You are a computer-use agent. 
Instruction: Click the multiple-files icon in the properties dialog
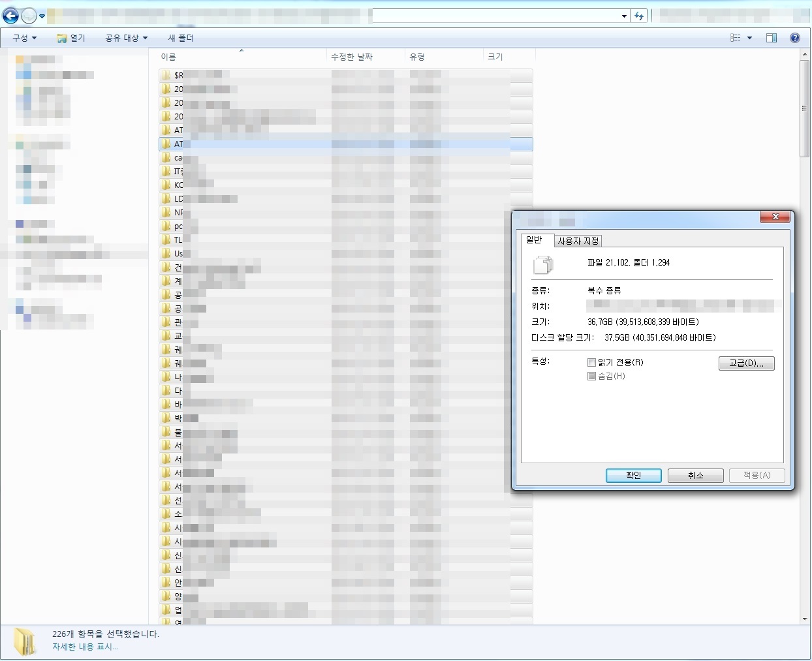(x=543, y=264)
